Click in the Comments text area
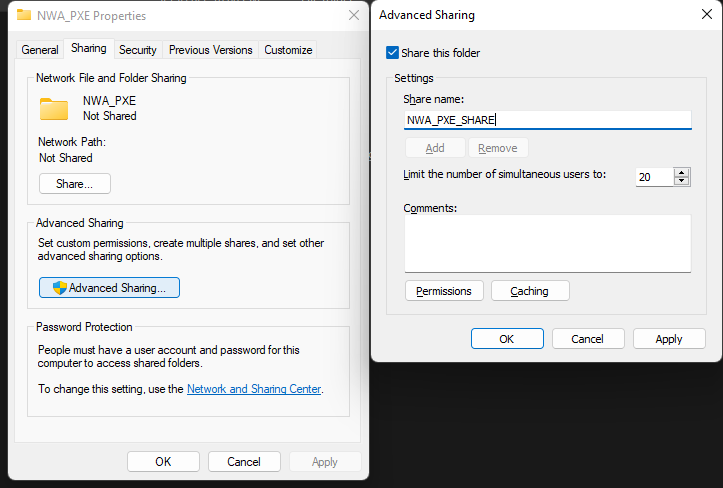 (547, 243)
